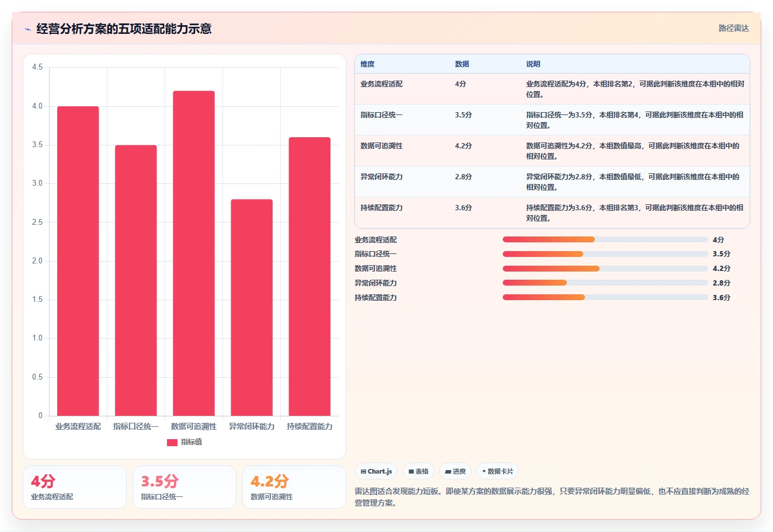Click the 说明 column header

pos(533,64)
